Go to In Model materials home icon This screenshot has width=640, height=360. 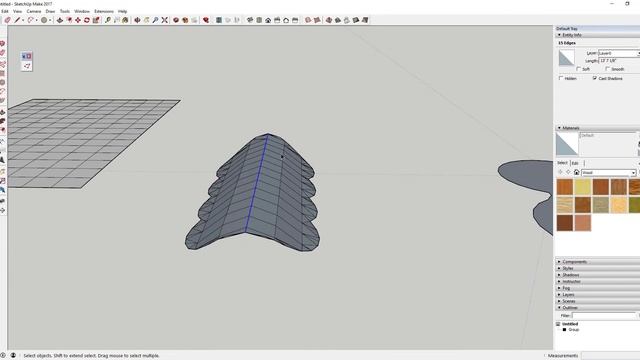coord(576,173)
